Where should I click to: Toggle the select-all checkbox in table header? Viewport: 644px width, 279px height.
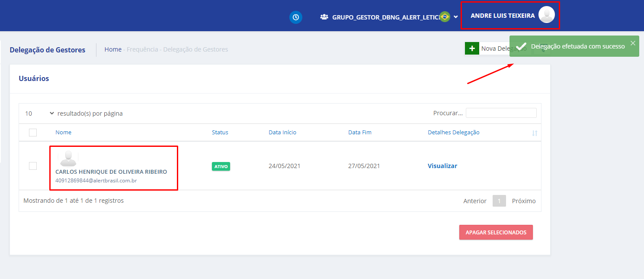click(33, 133)
